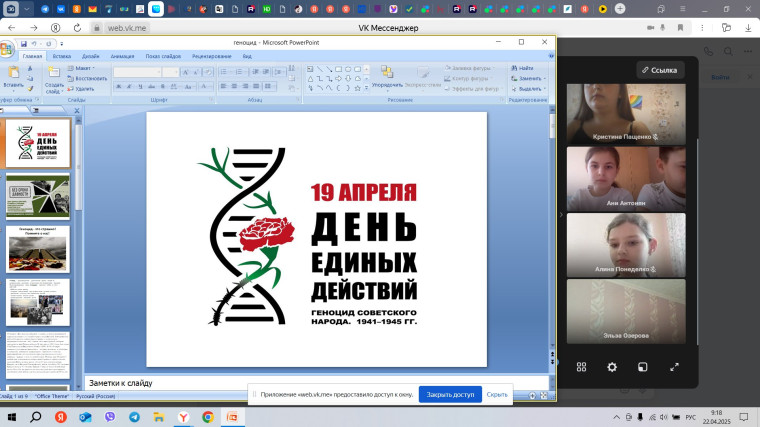Click the Войти button in VK Messenger
Screen dimensions: 760x427
coord(720,77)
